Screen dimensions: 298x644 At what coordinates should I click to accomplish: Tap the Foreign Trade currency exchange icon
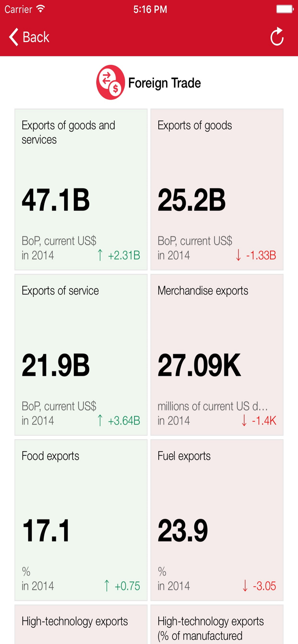(111, 82)
